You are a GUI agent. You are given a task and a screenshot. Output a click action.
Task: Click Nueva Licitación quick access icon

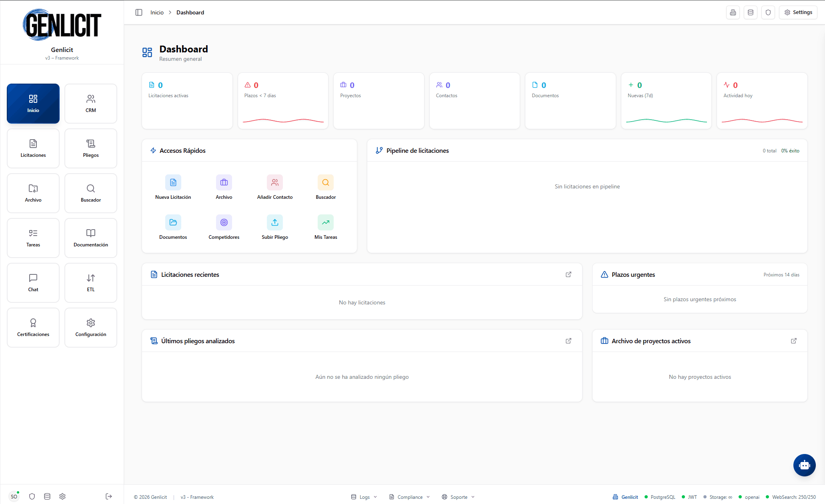tap(173, 182)
